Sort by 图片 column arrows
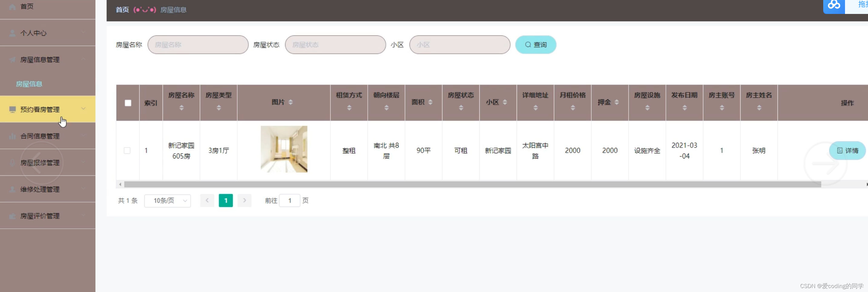This screenshot has width=868, height=292. pyautogui.click(x=291, y=102)
